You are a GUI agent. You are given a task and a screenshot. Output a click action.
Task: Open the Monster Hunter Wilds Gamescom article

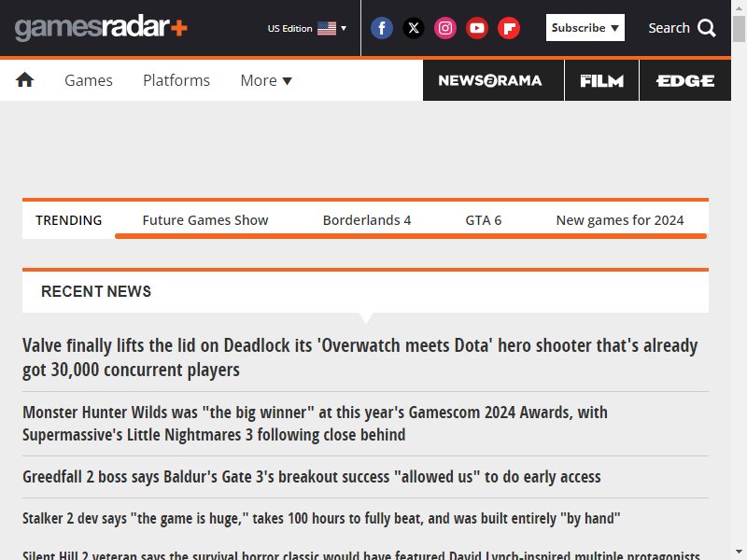tap(315, 424)
